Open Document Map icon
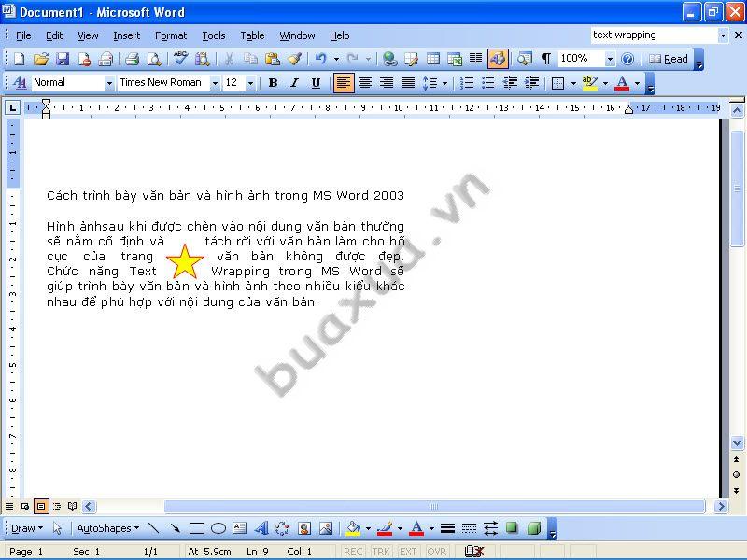Viewport: 747px width, 560px height. 525,59
